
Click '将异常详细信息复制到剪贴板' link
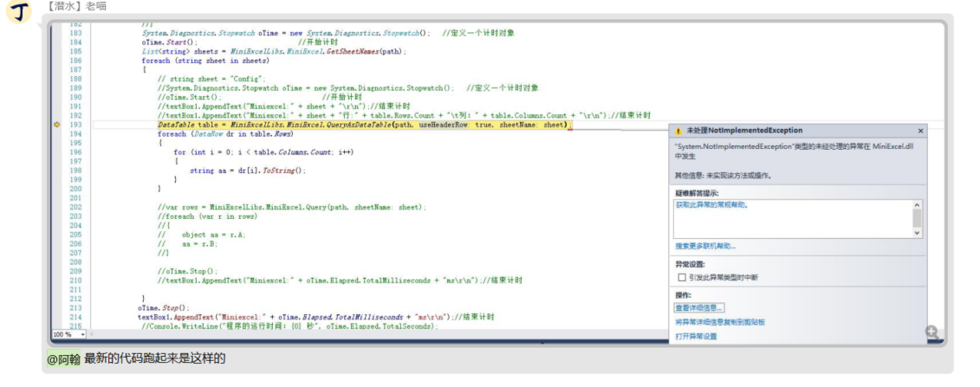click(x=720, y=322)
